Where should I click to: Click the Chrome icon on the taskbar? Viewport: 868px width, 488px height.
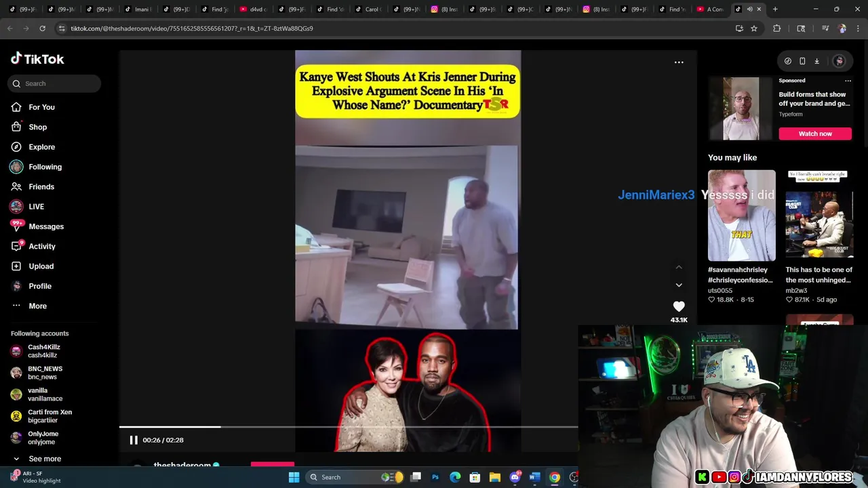555,477
